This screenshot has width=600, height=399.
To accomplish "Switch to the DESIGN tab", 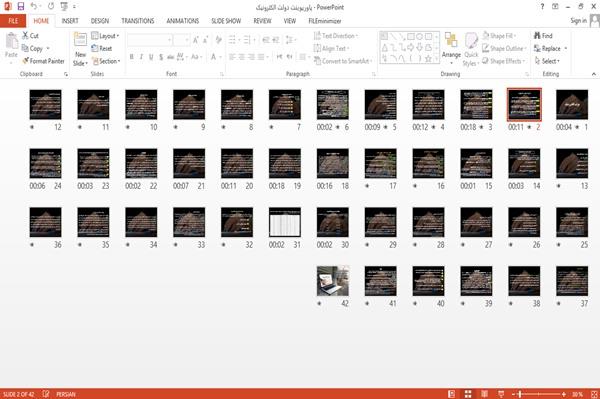I will click(x=100, y=21).
